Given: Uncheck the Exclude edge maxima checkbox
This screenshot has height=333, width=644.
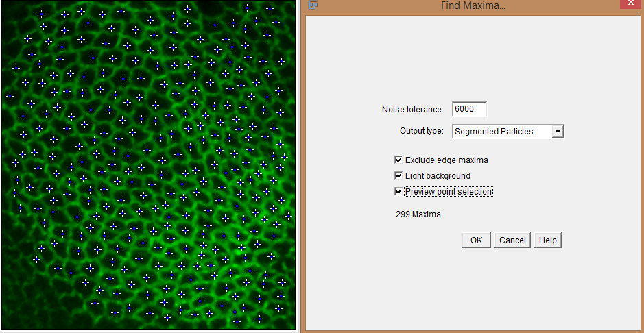Looking at the screenshot, I should (x=398, y=160).
